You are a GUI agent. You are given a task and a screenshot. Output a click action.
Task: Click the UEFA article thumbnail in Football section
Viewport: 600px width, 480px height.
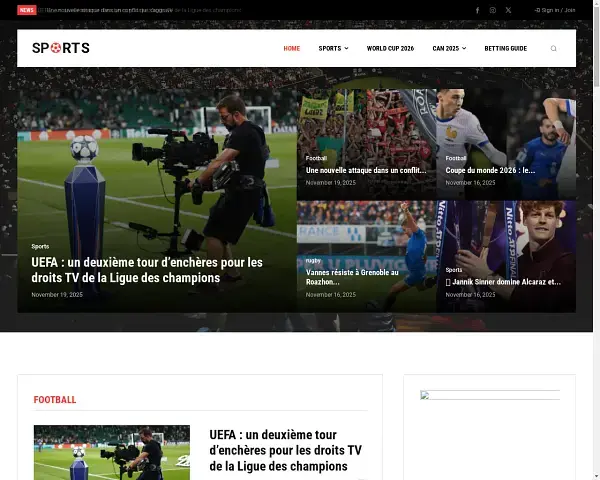(x=111, y=452)
